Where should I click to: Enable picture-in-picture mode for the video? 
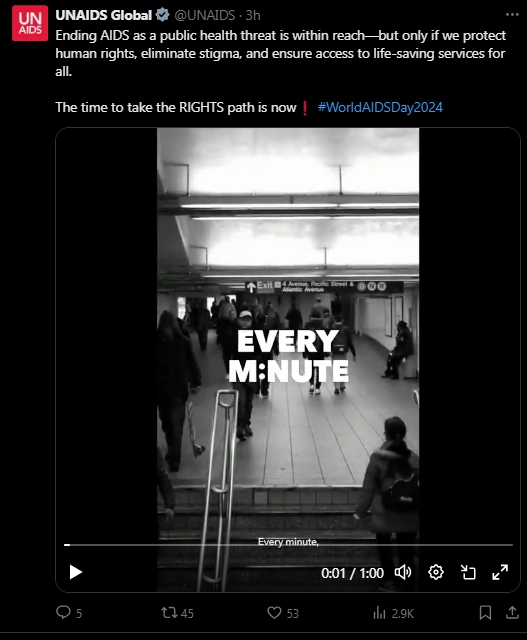click(468, 572)
